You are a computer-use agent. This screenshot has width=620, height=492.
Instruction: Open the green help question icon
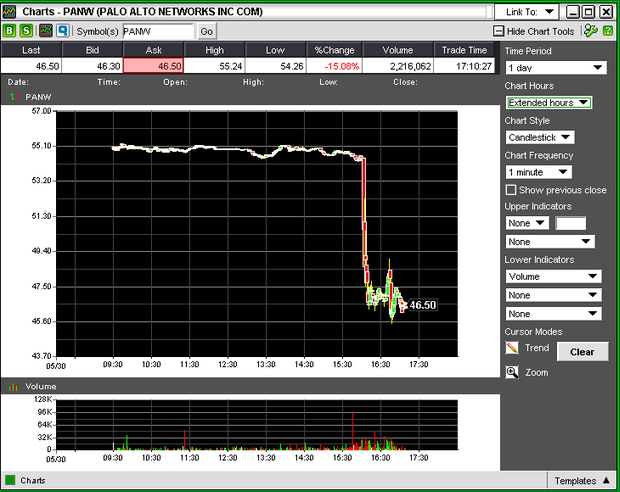click(x=608, y=31)
